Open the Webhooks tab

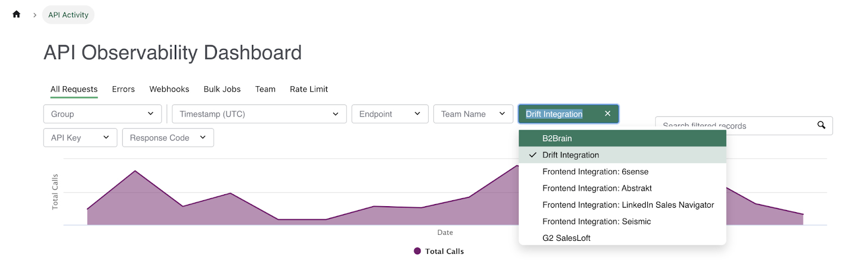point(169,89)
